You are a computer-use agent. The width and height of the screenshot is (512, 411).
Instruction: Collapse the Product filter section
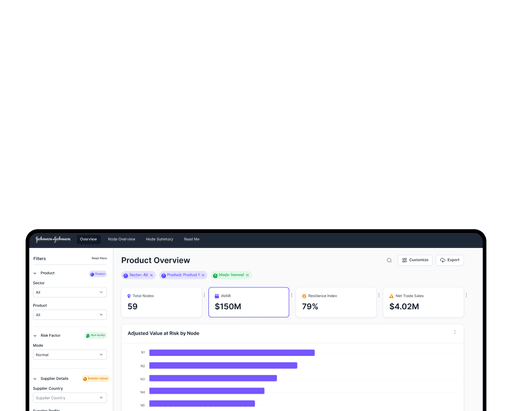coord(35,273)
